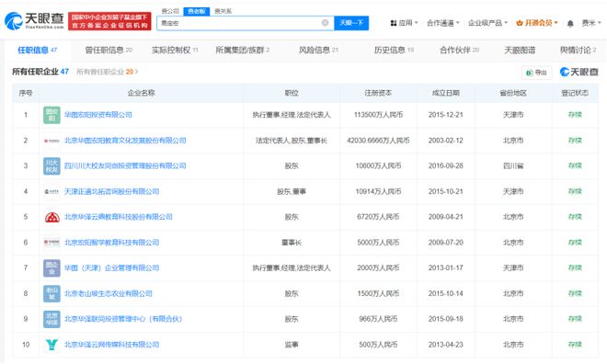Open company logo for row 5
Image resolution: width=607 pixels, height=364 pixels.
pyautogui.click(x=52, y=217)
